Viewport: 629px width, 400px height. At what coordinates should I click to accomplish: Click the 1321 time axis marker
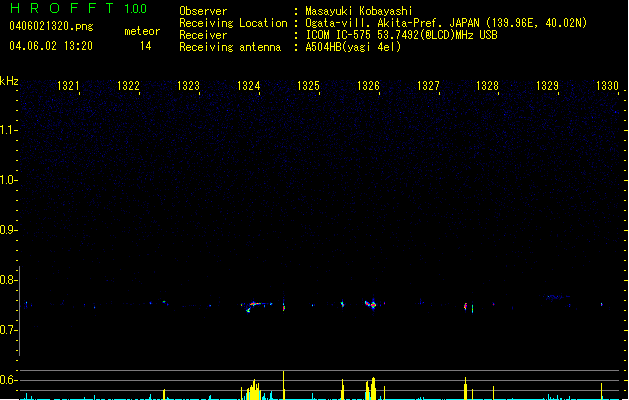click(x=68, y=86)
